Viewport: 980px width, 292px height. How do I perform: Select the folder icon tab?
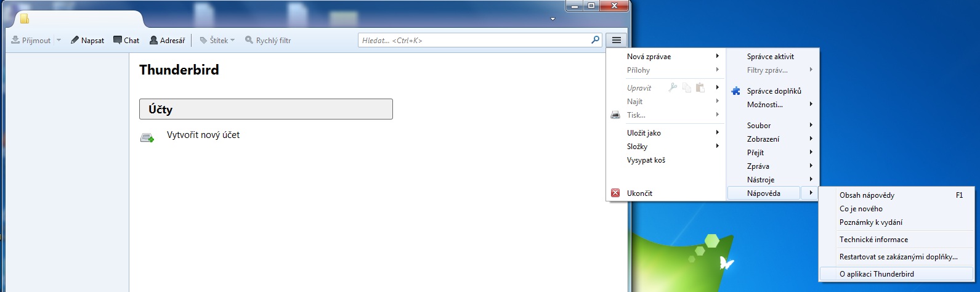[25, 18]
